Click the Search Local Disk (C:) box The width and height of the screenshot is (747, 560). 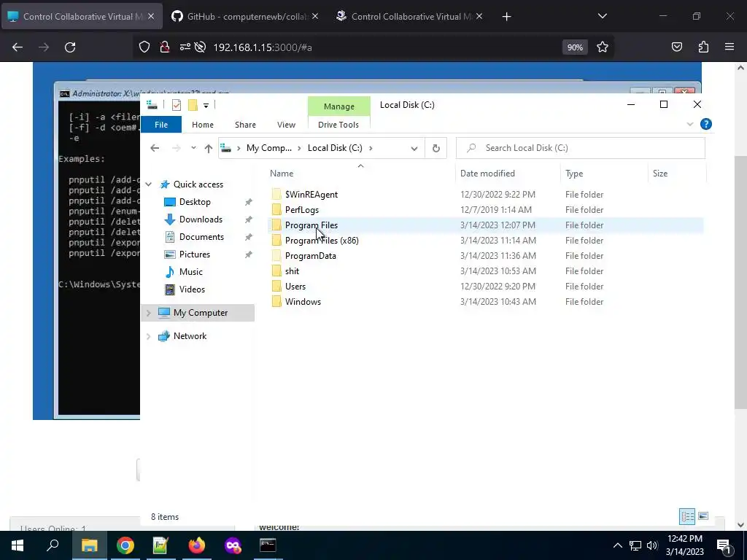pos(580,148)
